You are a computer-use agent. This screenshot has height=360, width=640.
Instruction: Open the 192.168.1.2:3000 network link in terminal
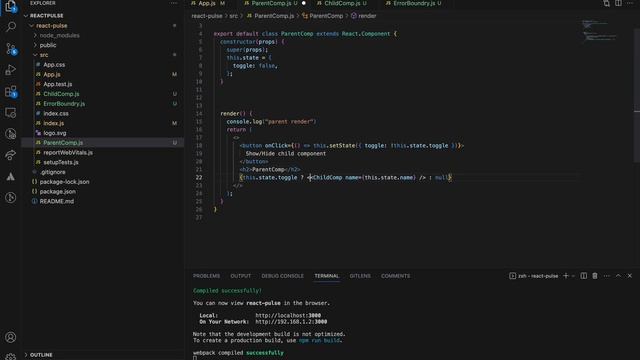tap(291, 322)
